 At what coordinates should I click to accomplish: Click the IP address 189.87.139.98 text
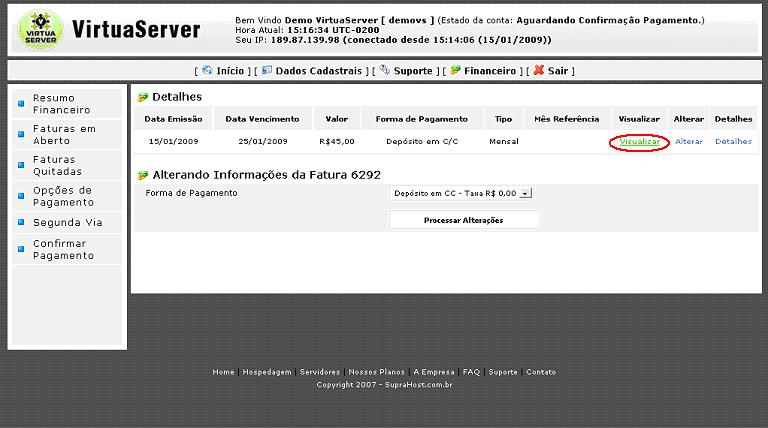click(x=305, y=40)
